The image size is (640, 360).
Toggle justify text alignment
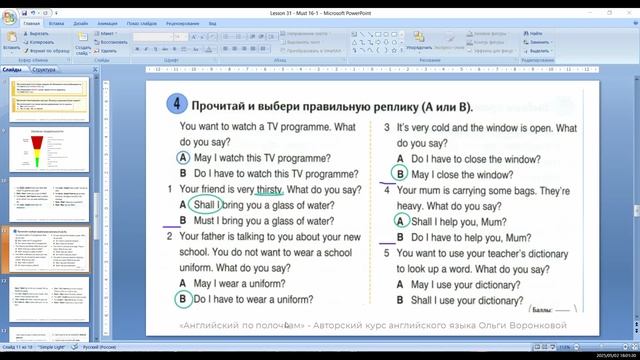tap(253, 49)
